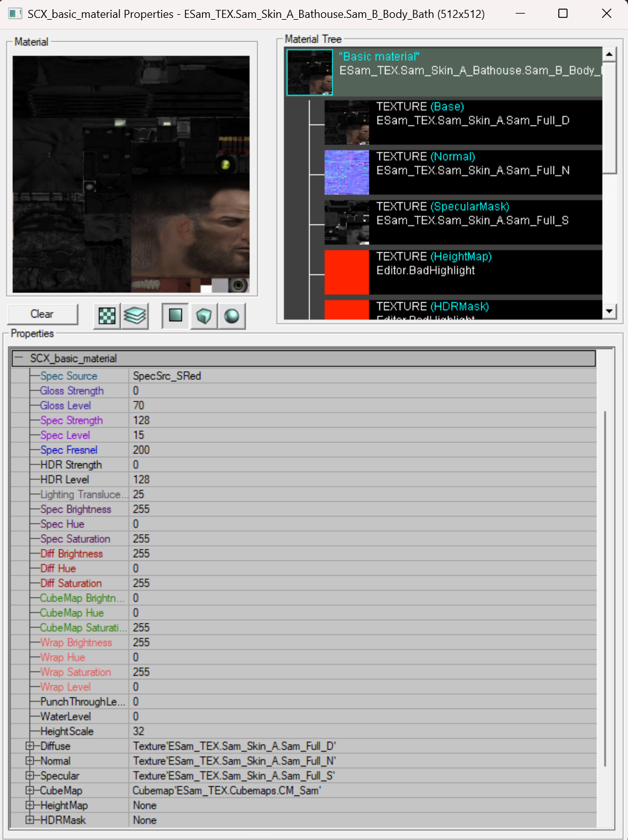This screenshot has width=628, height=840.
Task: Expand the Specular property
Action: pos(30,775)
